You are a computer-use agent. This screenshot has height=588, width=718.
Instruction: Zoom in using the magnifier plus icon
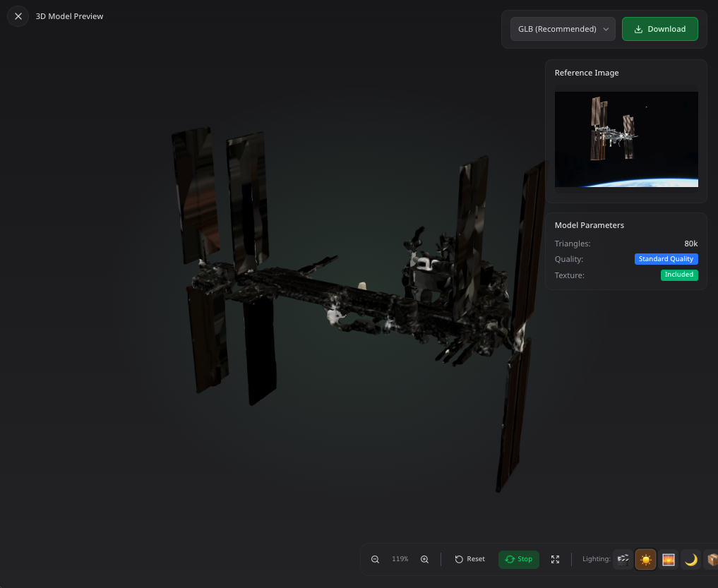coord(424,559)
